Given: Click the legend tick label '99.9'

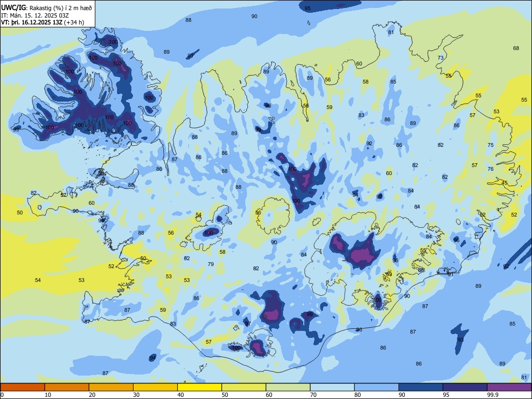Looking at the screenshot, I should coord(493,395).
